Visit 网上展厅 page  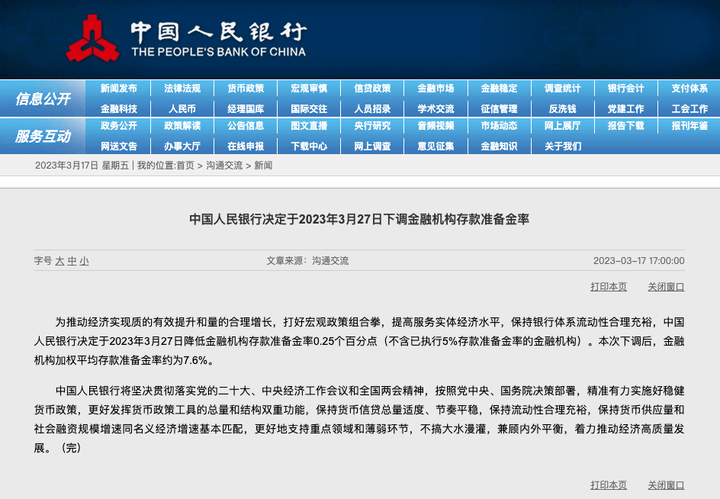click(562, 126)
